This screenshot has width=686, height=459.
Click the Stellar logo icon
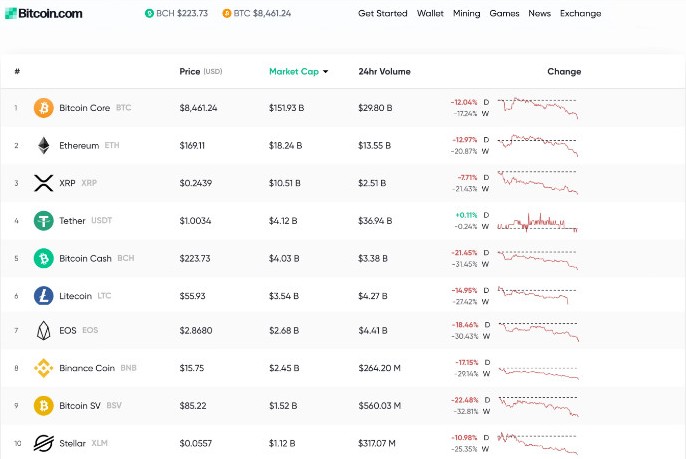[44, 443]
